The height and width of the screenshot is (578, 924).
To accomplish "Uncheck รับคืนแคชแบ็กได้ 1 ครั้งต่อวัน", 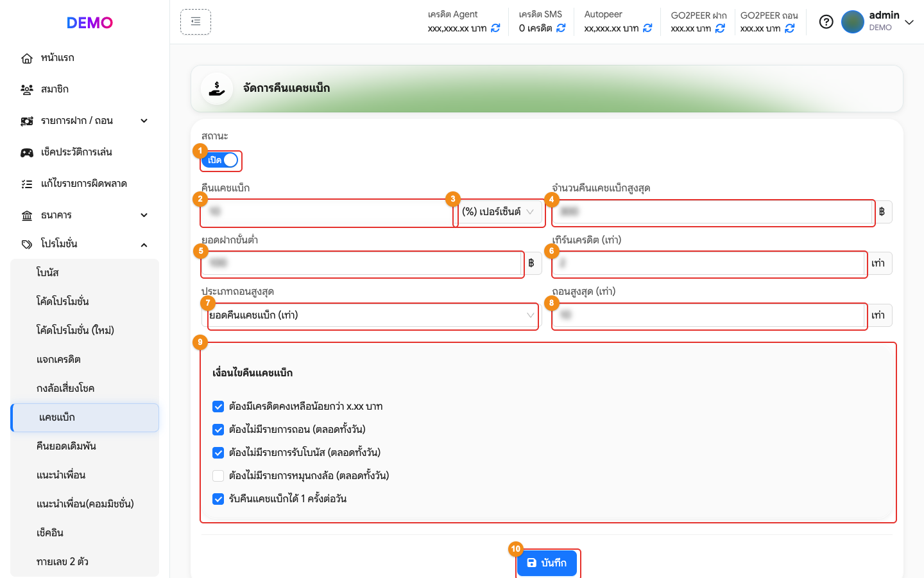I will coord(218,499).
